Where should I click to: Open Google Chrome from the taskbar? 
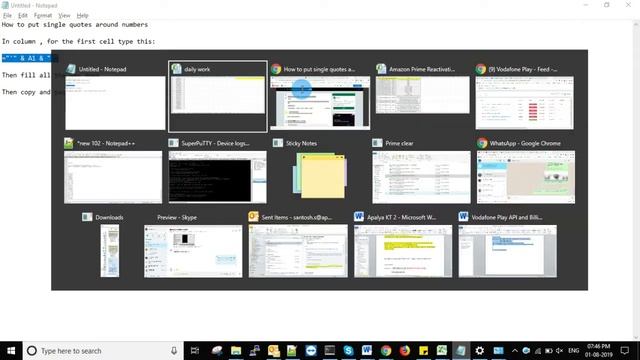386,351
